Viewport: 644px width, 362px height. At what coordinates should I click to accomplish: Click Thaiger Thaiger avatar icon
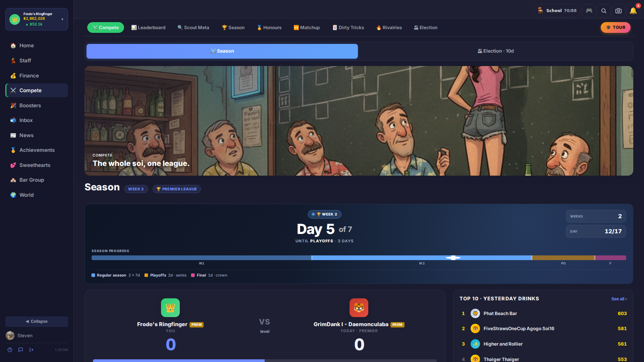click(x=475, y=359)
